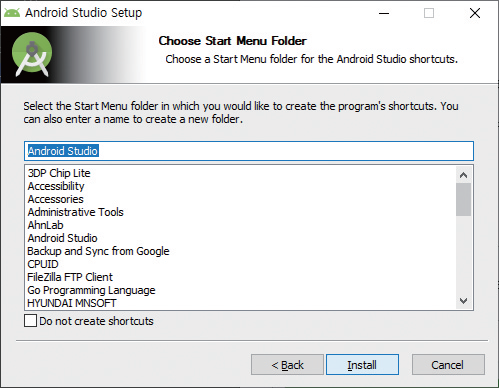Close the Android Studio Setup window
This screenshot has width=499, height=388.
(475, 13)
